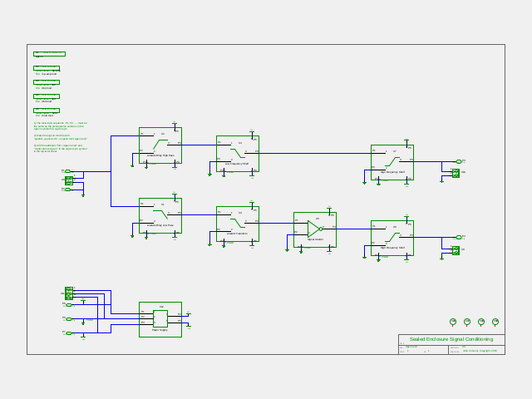This screenshot has width=532, height=399.
Task: Click the Signal Inverter triangle symbol
Action: 314,229
